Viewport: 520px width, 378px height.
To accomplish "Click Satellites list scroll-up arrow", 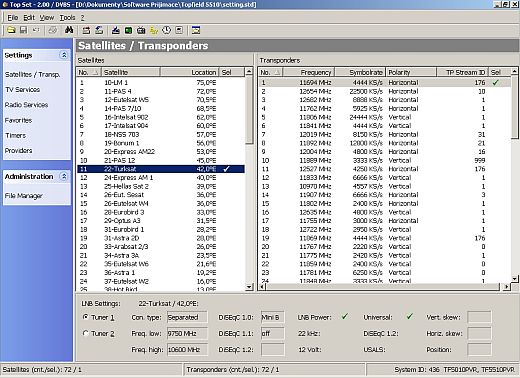I will tap(249, 72).
